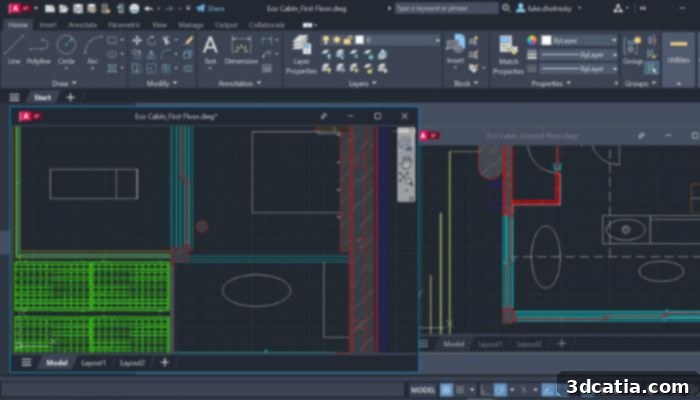Image resolution: width=700 pixels, height=400 pixels.
Task: Select the Circle tool
Action: coord(66,50)
